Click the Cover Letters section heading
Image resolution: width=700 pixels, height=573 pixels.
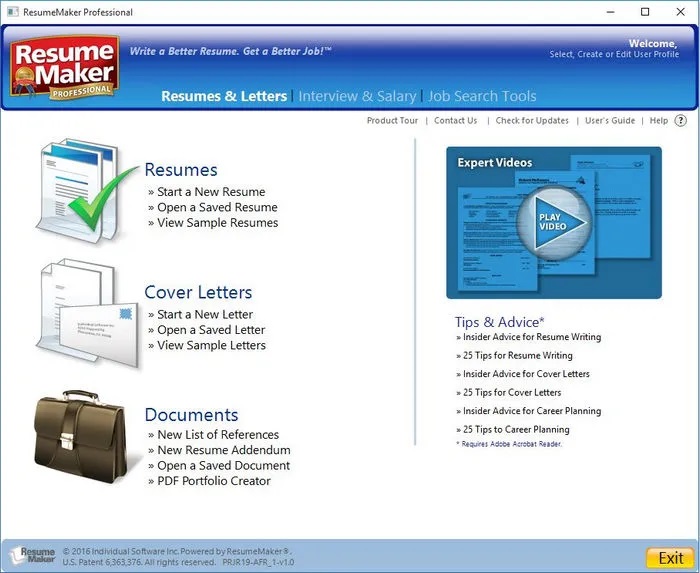coord(198,292)
